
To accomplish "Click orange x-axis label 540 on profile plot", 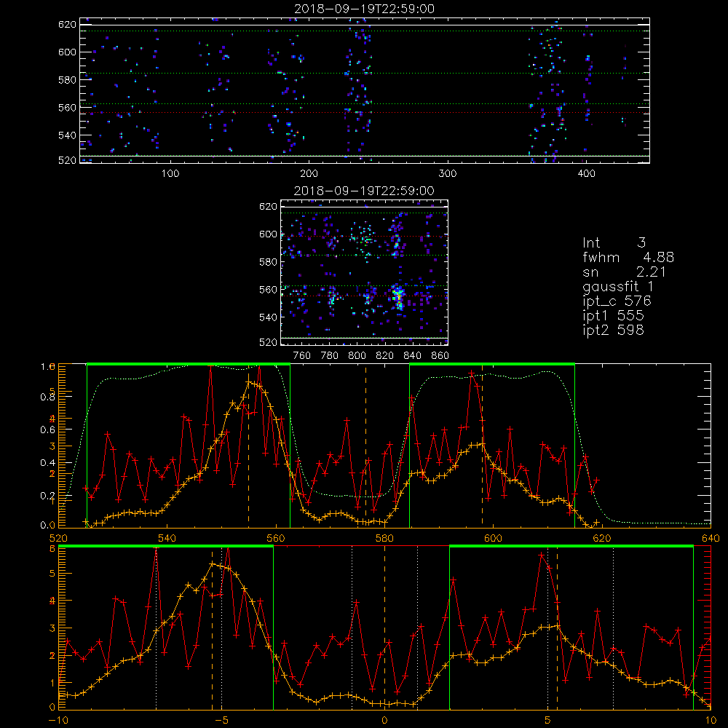I will click(x=167, y=538).
